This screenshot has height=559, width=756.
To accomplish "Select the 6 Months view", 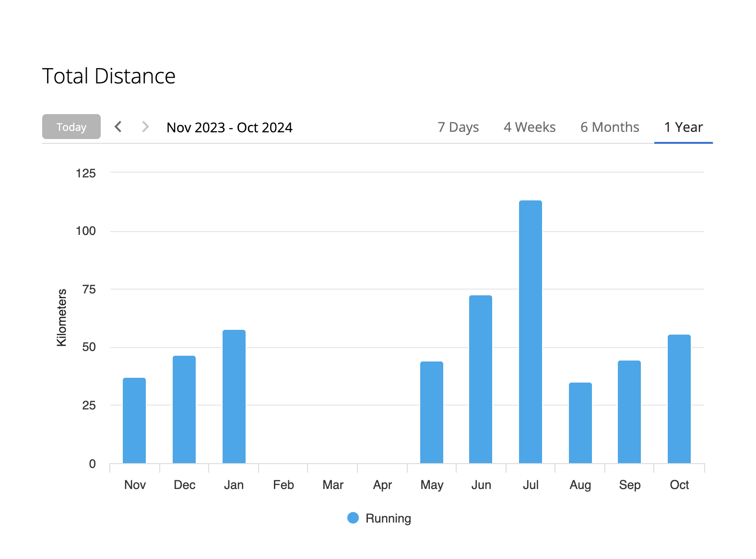I will pos(609,127).
